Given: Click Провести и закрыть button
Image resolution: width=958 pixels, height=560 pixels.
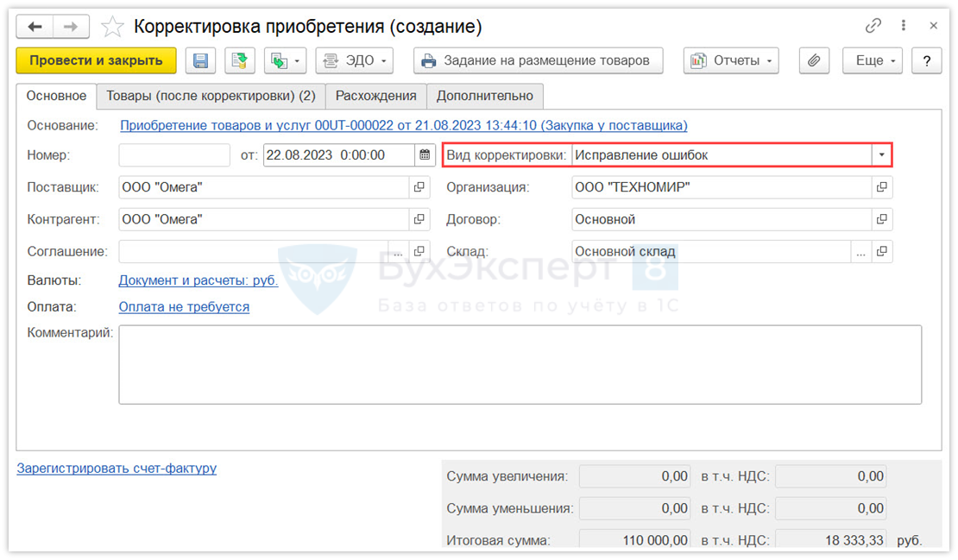Looking at the screenshot, I should click(96, 60).
